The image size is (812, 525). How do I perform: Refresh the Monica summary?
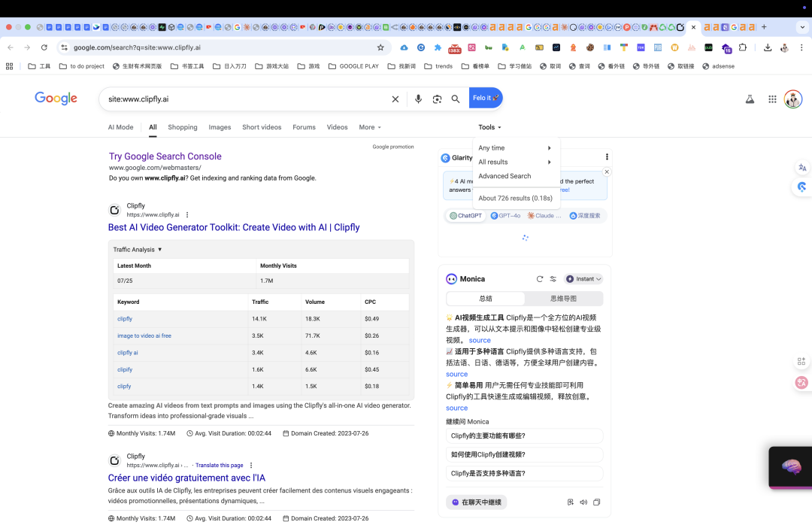pos(540,279)
